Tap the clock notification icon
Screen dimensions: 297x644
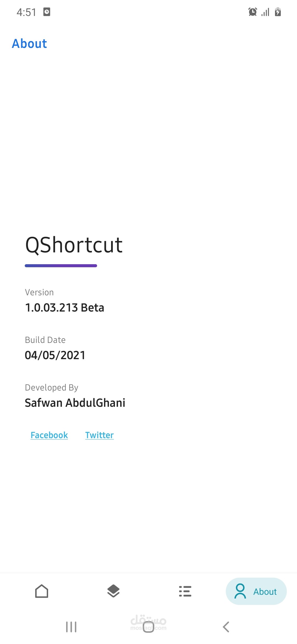[47, 12]
